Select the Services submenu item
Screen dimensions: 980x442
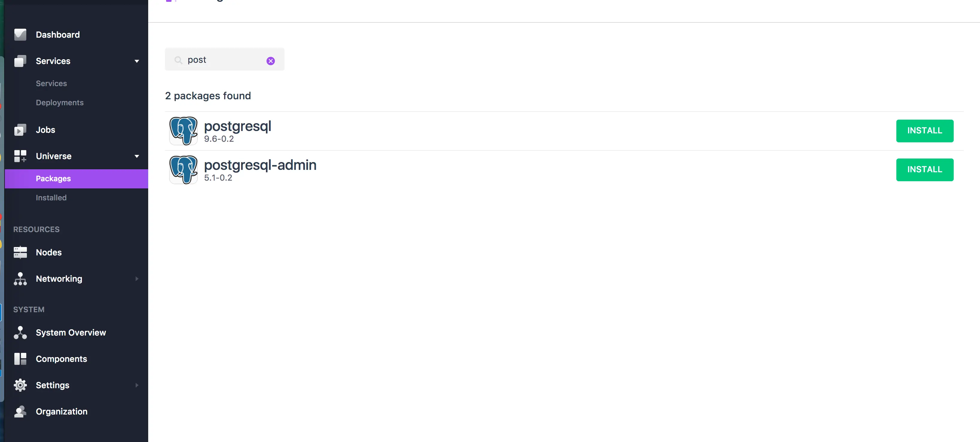click(51, 83)
